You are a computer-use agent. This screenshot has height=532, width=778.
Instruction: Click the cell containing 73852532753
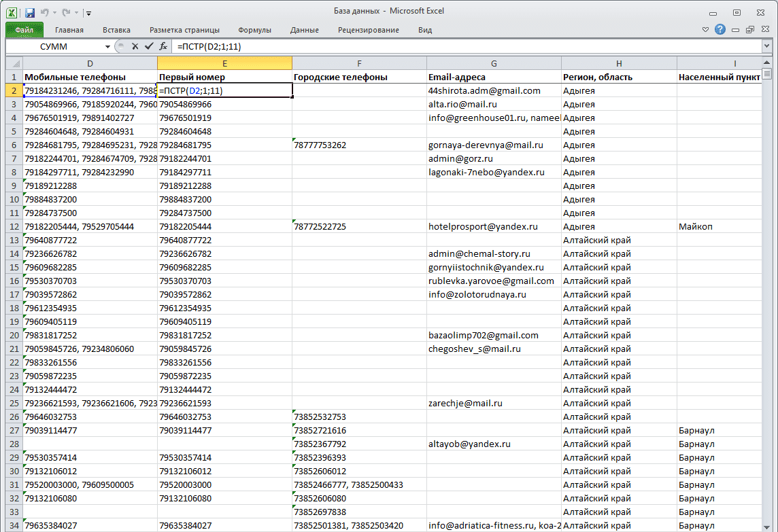coord(359,417)
